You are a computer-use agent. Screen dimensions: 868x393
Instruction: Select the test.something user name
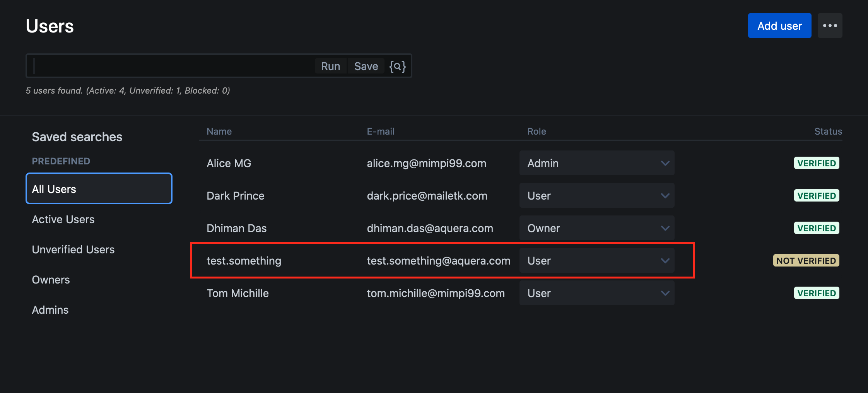[x=244, y=261]
